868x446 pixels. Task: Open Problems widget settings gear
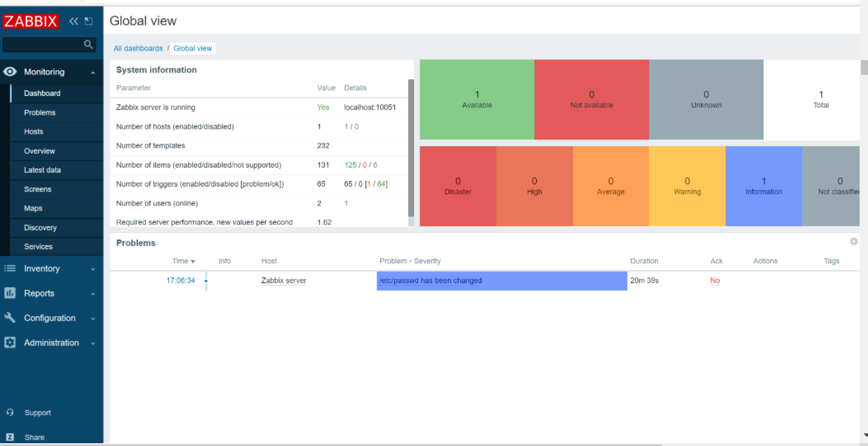pos(853,241)
